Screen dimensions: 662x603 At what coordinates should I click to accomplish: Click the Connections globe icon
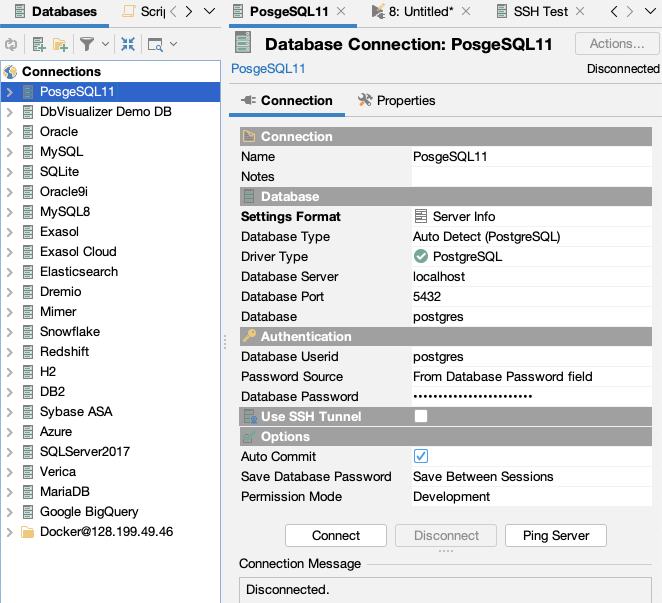(x=11, y=72)
